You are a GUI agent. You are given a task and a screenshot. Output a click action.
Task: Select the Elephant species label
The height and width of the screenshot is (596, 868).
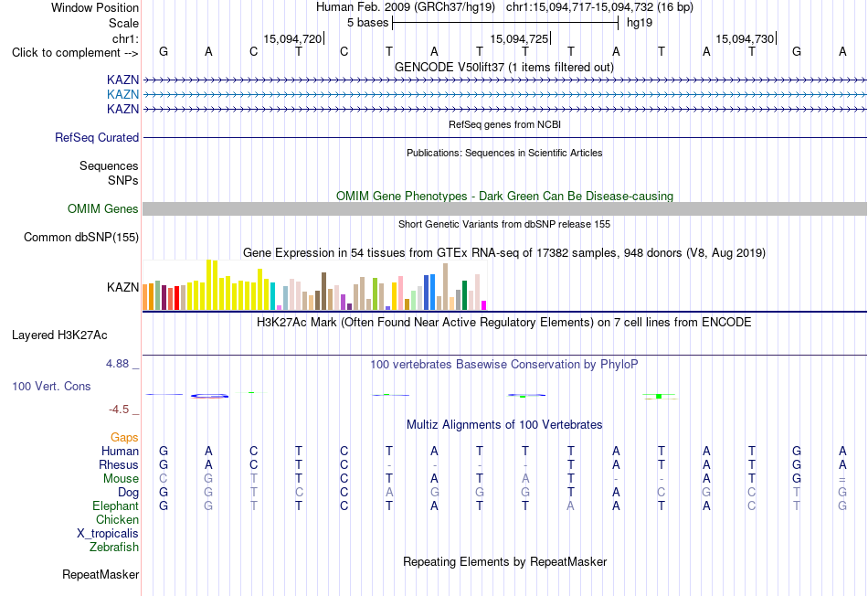(116, 506)
